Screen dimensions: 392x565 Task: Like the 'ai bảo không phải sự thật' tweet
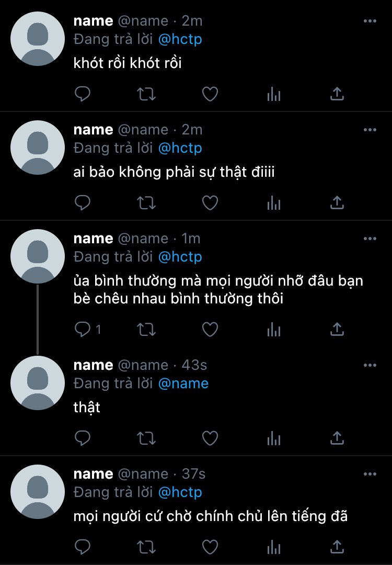tap(210, 203)
